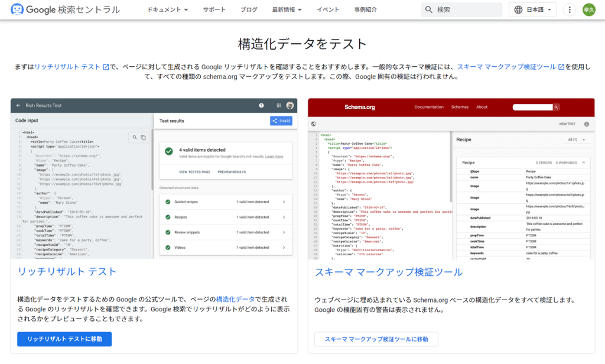Click the globe icon beside 日本語
Screen dimensions: 605x364
(x=518, y=9)
